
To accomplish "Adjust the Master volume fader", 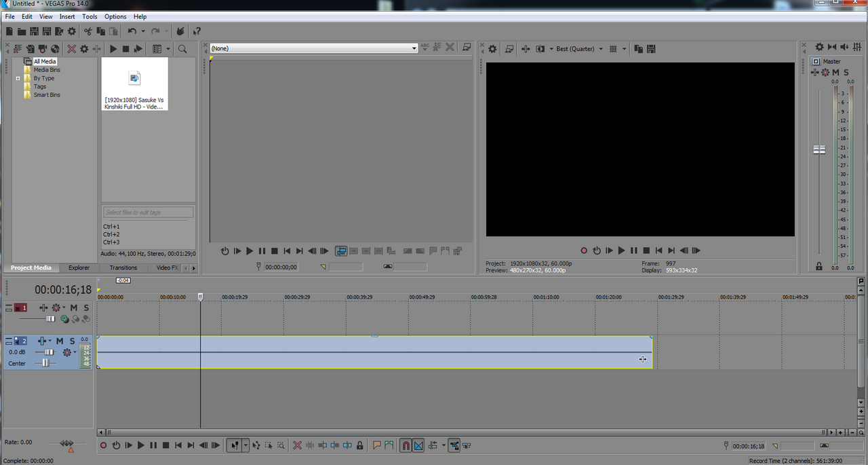I will [819, 149].
